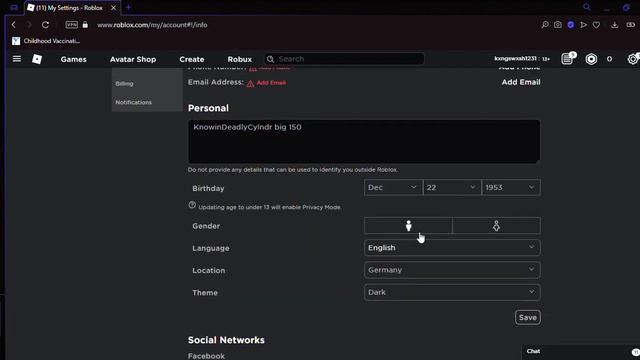Close the My Settings Roblox tab
640x360 pixels.
point(113,8)
